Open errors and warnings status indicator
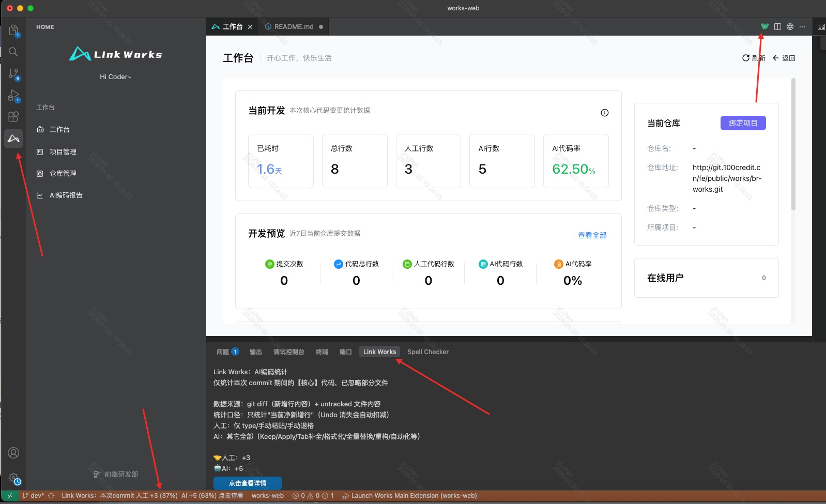 313,495
